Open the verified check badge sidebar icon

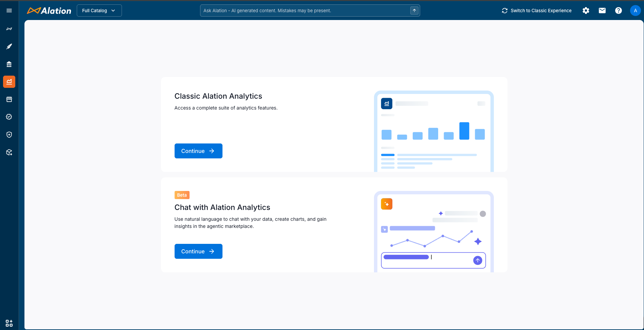[9, 117]
